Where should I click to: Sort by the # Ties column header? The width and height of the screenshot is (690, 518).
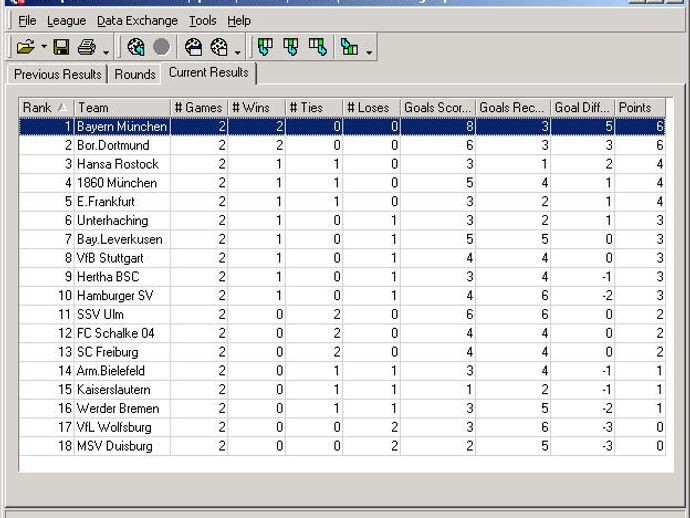pos(314,107)
